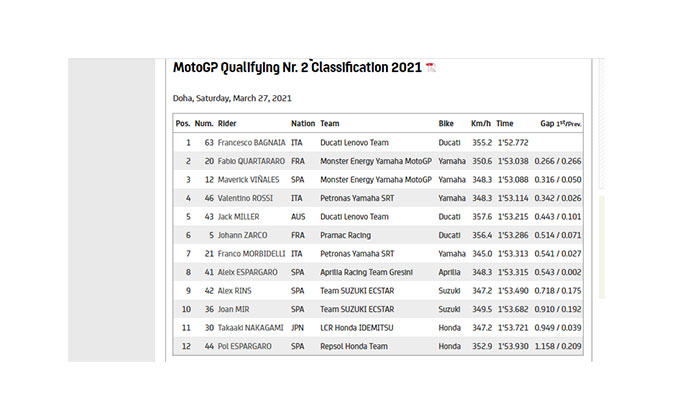Click Maverick VIÑALES in the table

[249, 180]
